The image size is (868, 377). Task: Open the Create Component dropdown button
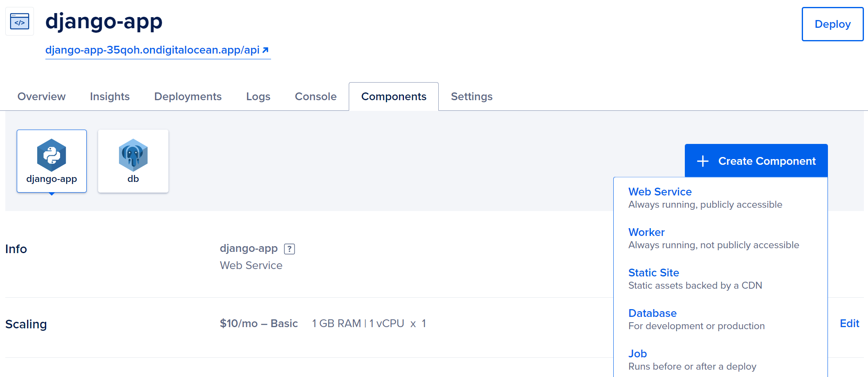coord(756,161)
